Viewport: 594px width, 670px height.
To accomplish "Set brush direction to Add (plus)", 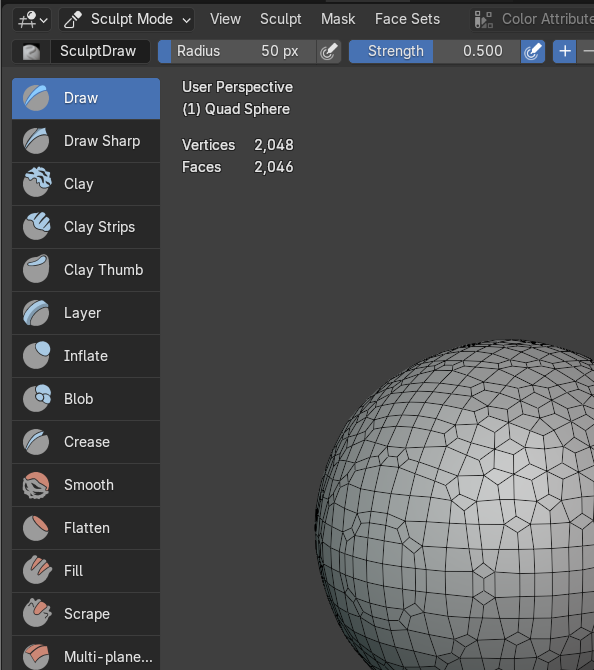I will tap(565, 52).
